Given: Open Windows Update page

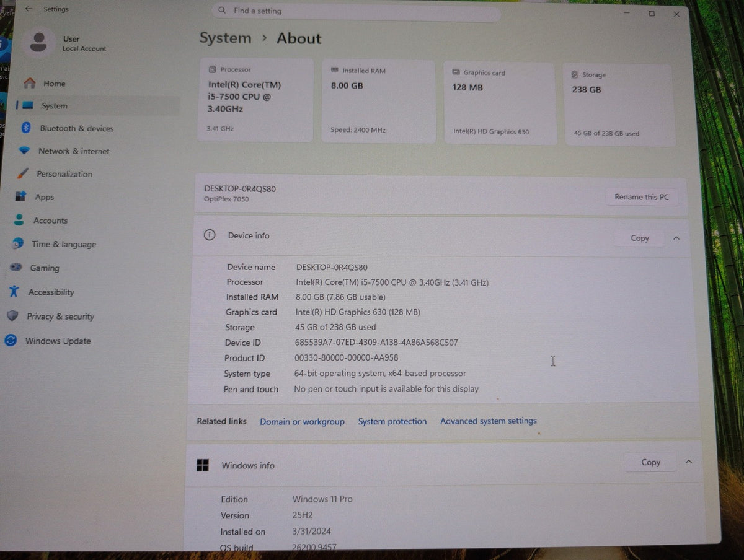Looking at the screenshot, I should pyautogui.click(x=58, y=341).
